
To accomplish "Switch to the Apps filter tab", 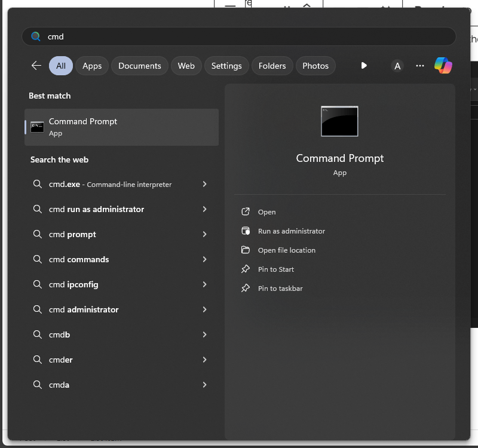I will coord(92,66).
